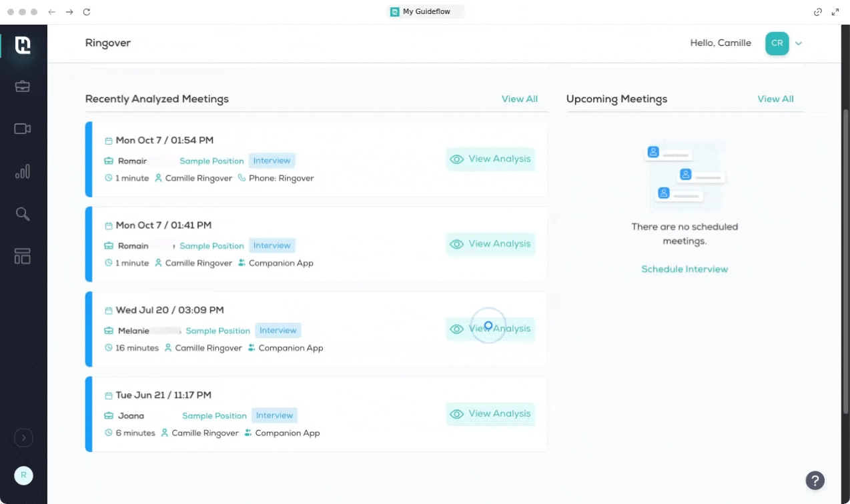Click the briefcase icon in the sidebar
The height and width of the screenshot is (504, 850).
[23, 87]
